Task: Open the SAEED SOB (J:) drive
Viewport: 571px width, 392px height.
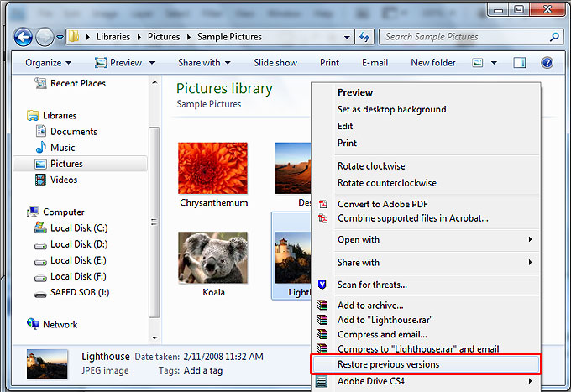Action: click(x=80, y=292)
